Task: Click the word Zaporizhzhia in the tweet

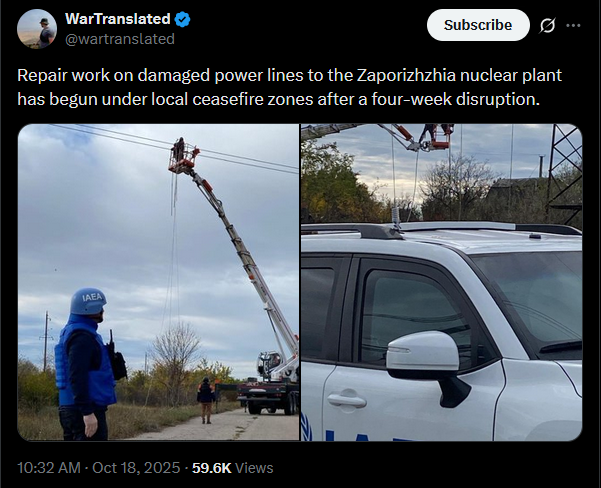Action: [406, 76]
